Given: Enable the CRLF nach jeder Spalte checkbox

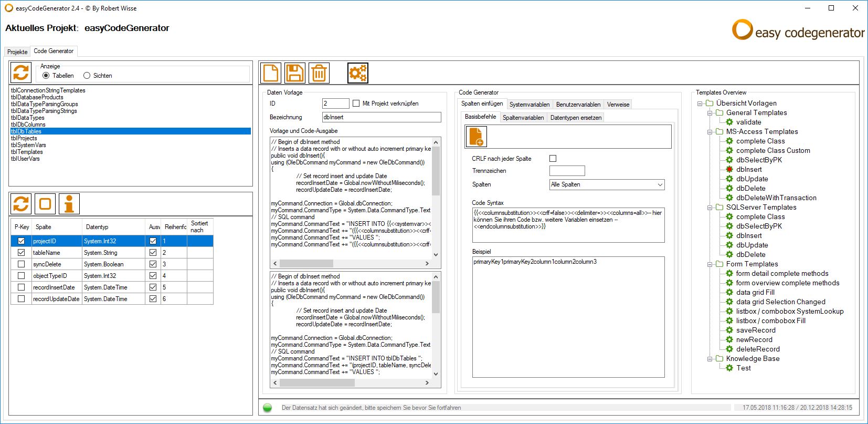Looking at the screenshot, I should pos(553,158).
